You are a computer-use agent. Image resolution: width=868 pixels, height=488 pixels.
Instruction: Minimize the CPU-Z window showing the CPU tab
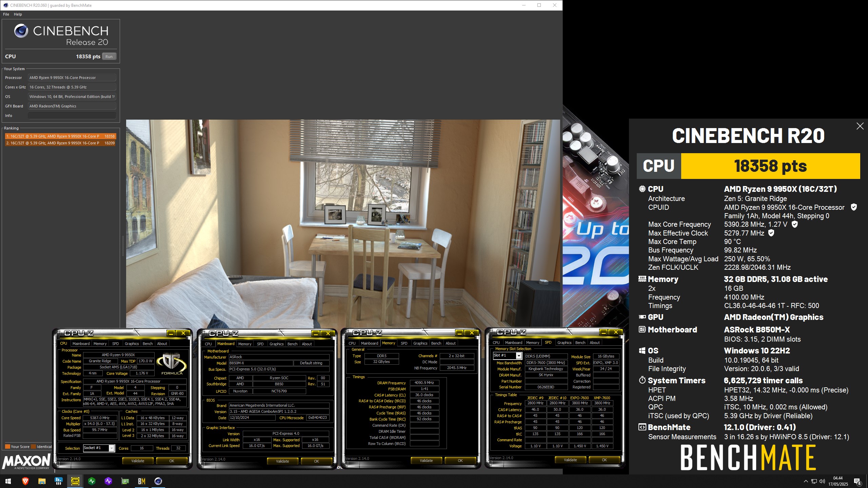(171, 333)
